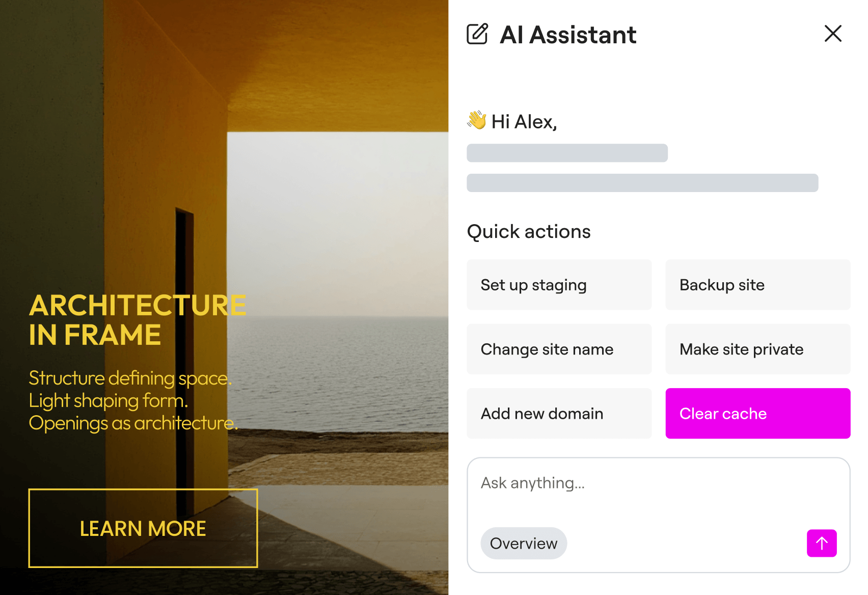The image size is (868, 595).
Task: Close the AI Assistant panel
Action: pos(833,34)
